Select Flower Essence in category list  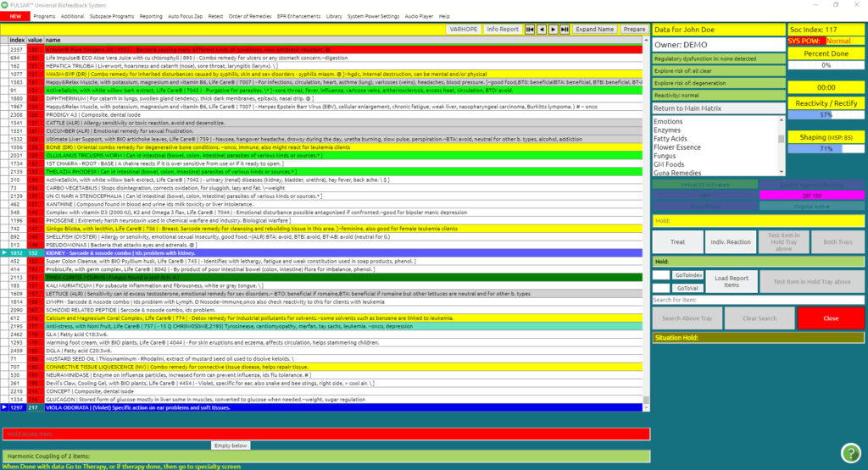(676, 147)
